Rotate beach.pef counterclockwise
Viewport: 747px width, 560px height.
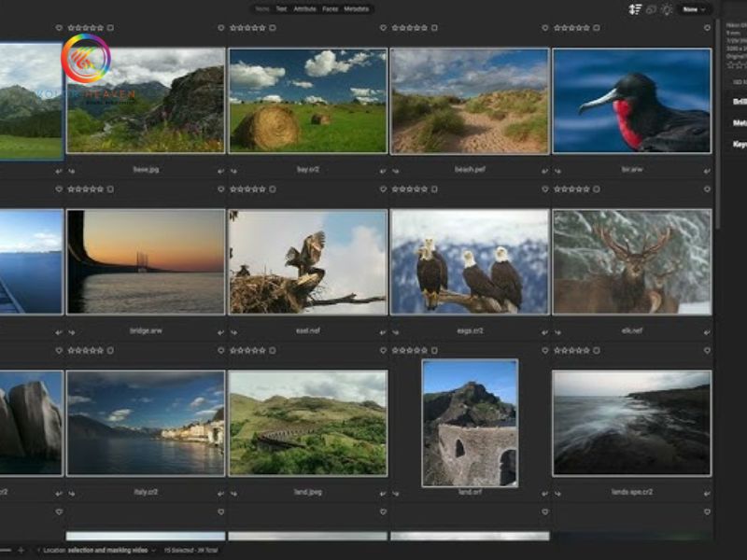396,171
